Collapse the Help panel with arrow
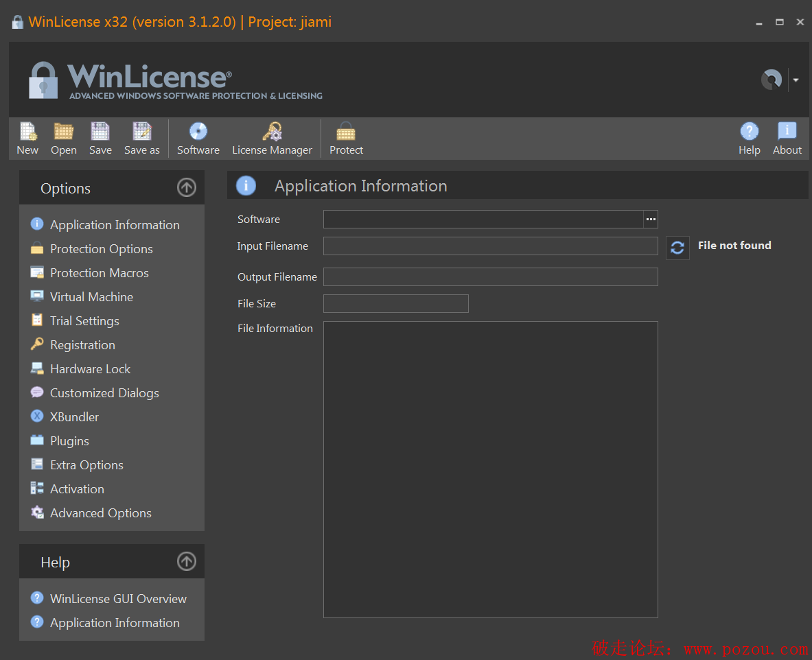Screen dimensions: 812x660 pyautogui.click(x=187, y=561)
